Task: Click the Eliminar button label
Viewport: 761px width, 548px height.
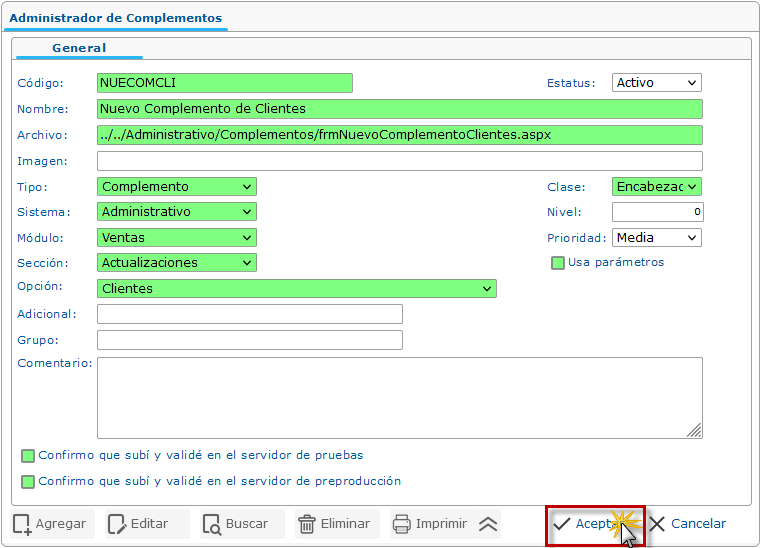Action: click(x=345, y=524)
